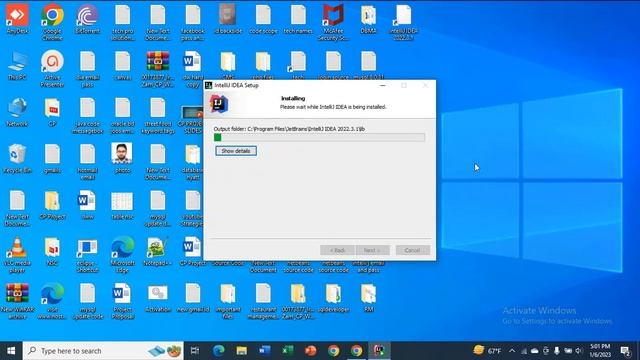Select the AnyDesk desktop shortcut

(17, 19)
